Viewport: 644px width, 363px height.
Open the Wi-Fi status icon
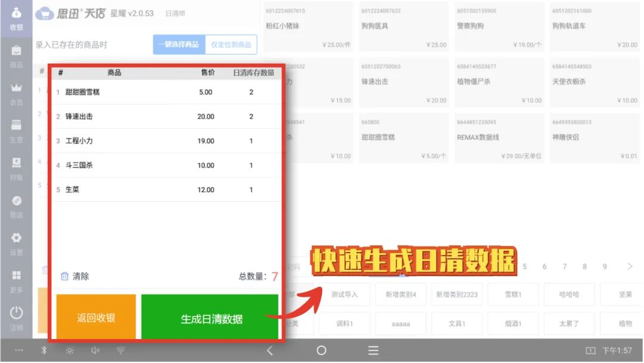click(120, 350)
